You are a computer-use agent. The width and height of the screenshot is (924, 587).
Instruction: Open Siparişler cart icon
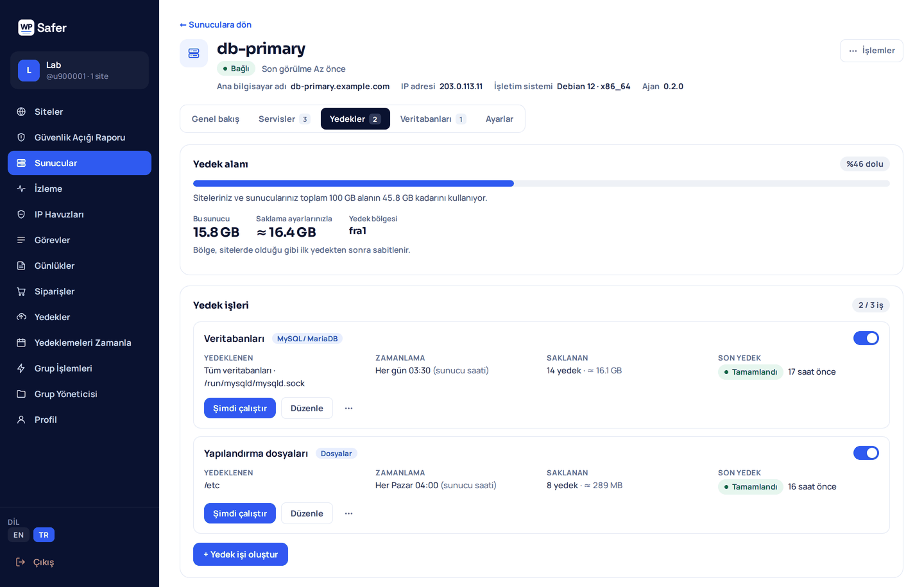point(21,291)
